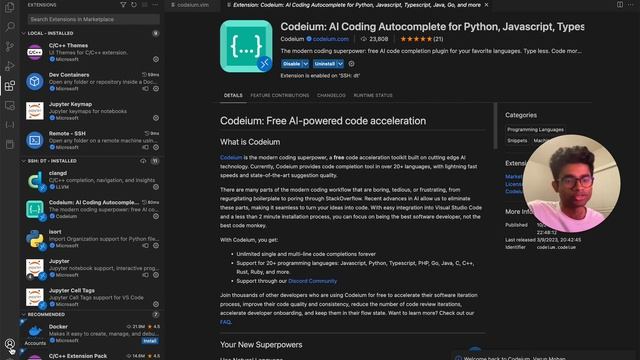Open the Accounts menu icon
Image resolution: width=640 pixels, height=360 pixels.
[10, 344]
